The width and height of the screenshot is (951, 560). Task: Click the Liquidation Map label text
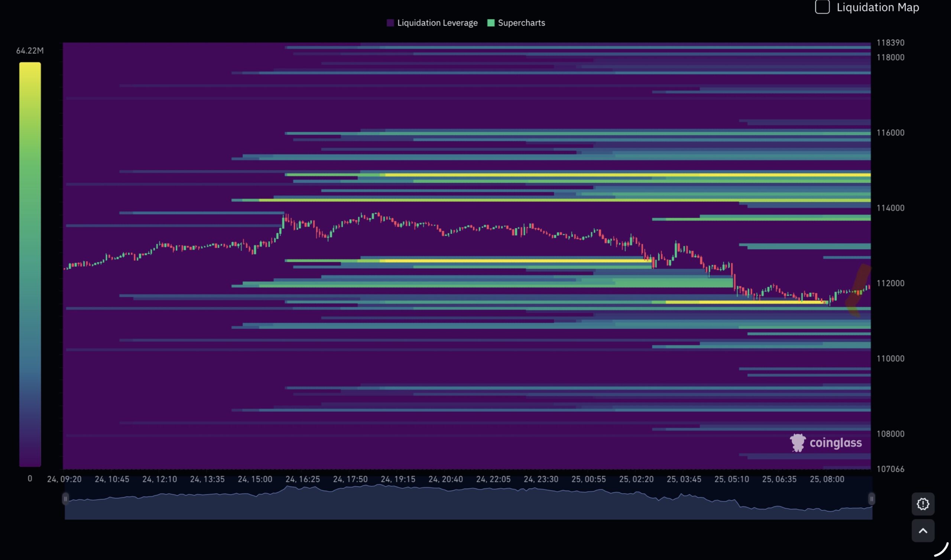(878, 7)
